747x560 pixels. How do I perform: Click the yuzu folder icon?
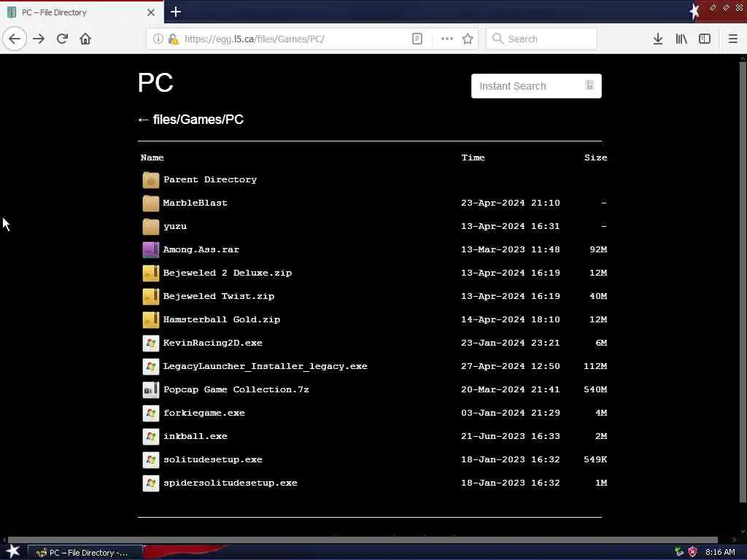(x=150, y=227)
